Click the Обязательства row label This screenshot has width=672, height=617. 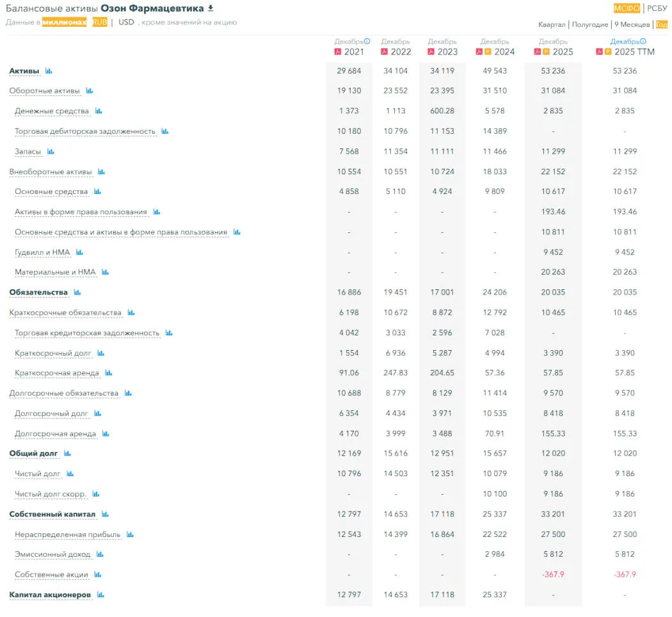point(38,292)
